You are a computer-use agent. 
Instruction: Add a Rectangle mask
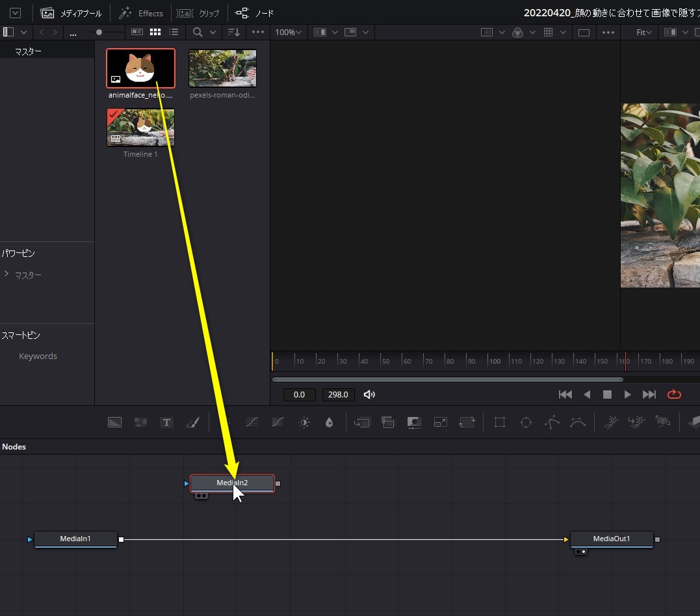coord(500,422)
